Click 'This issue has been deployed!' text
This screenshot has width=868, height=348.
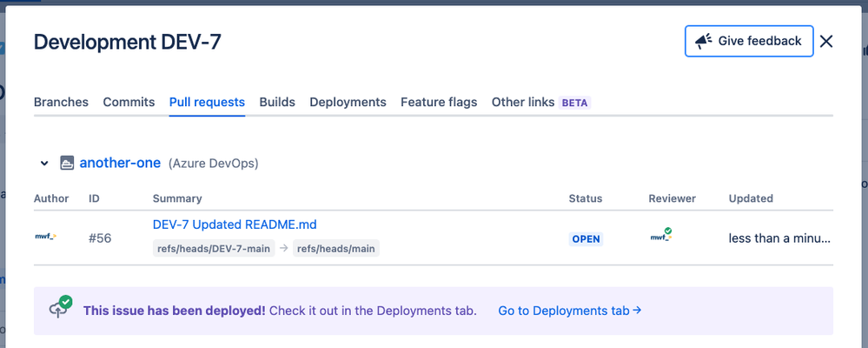click(x=175, y=311)
